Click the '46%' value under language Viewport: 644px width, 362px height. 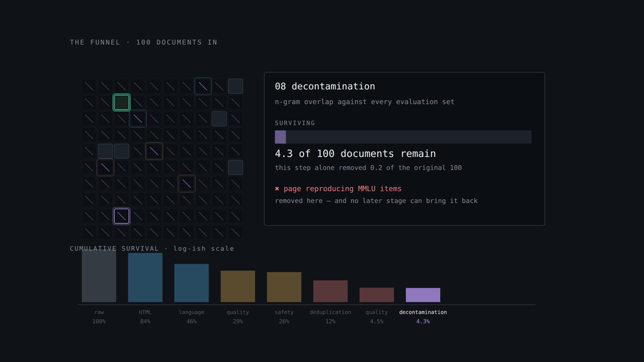[x=191, y=321]
